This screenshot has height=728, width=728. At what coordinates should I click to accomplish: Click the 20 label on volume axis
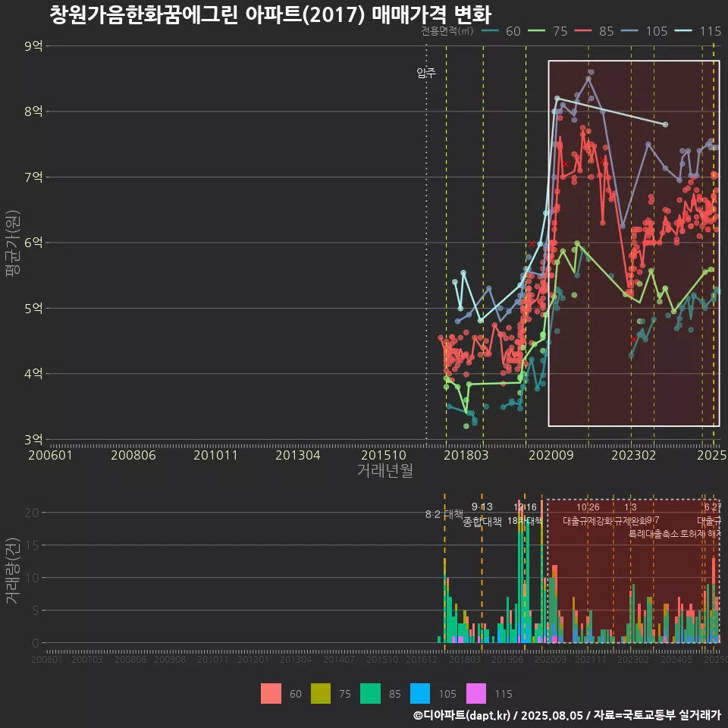[x=32, y=513]
